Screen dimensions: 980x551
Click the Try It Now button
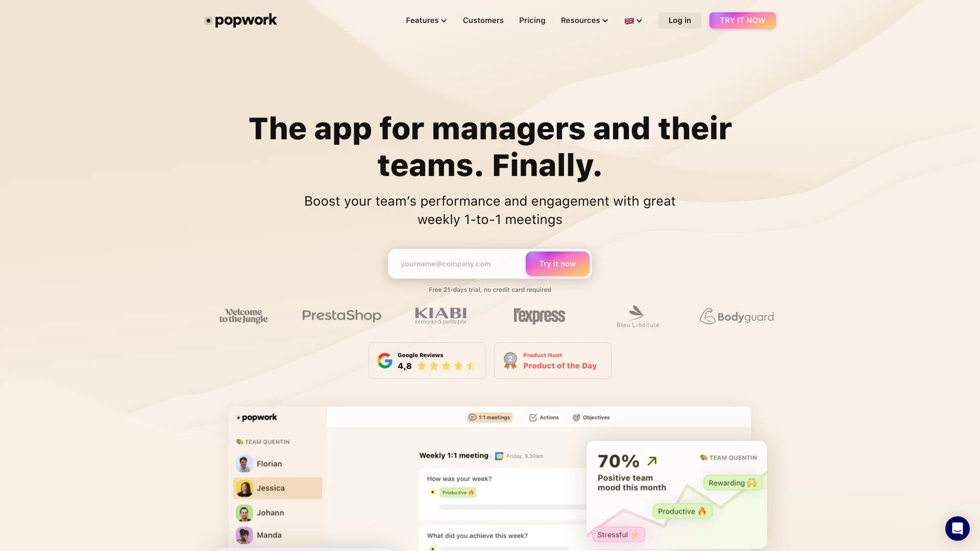(743, 19)
